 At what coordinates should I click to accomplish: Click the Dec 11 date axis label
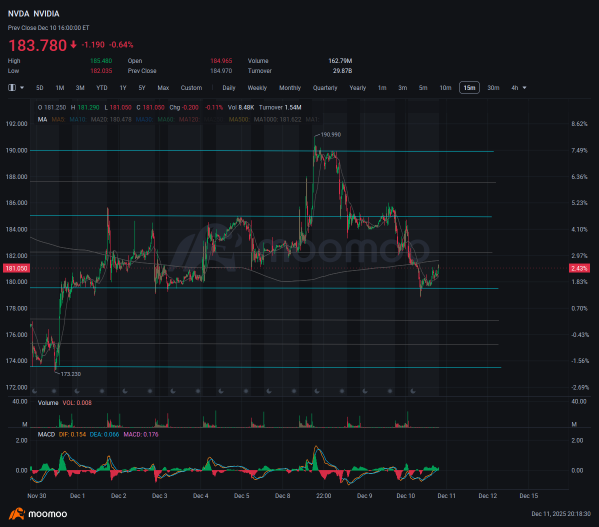point(446,496)
